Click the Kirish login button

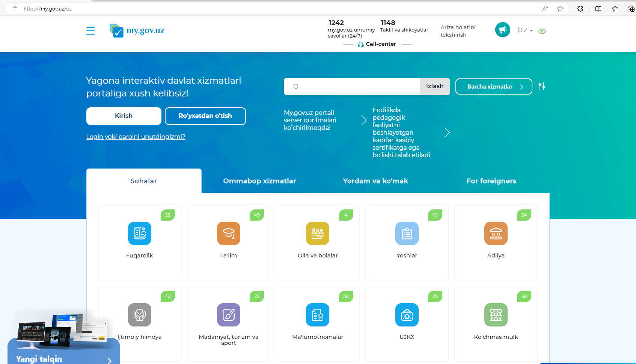pyautogui.click(x=124, y=116)
